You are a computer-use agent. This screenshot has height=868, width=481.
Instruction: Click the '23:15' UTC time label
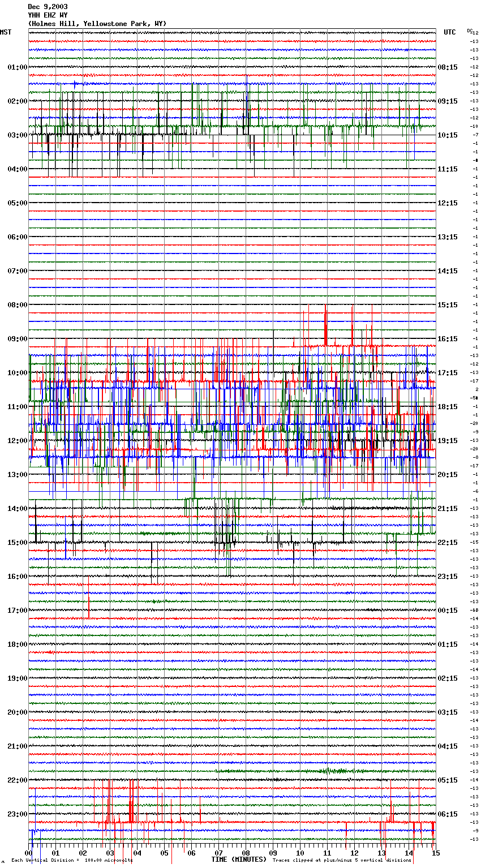pyautogui.click(x=448, y=577)
